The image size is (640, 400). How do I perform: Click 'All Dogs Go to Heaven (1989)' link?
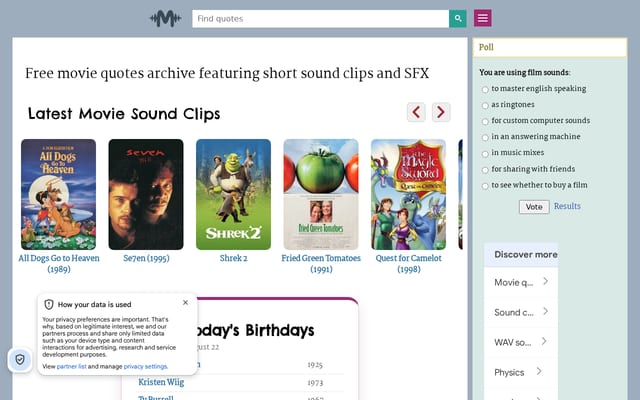pos(59,264)
